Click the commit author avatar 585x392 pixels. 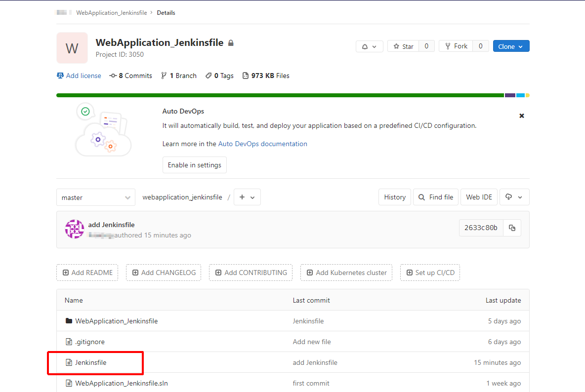[75, 229]
